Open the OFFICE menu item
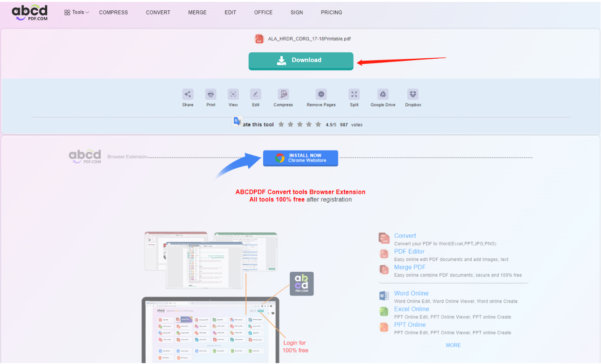This screenshot has height=364, width=601. click(264, 13)
